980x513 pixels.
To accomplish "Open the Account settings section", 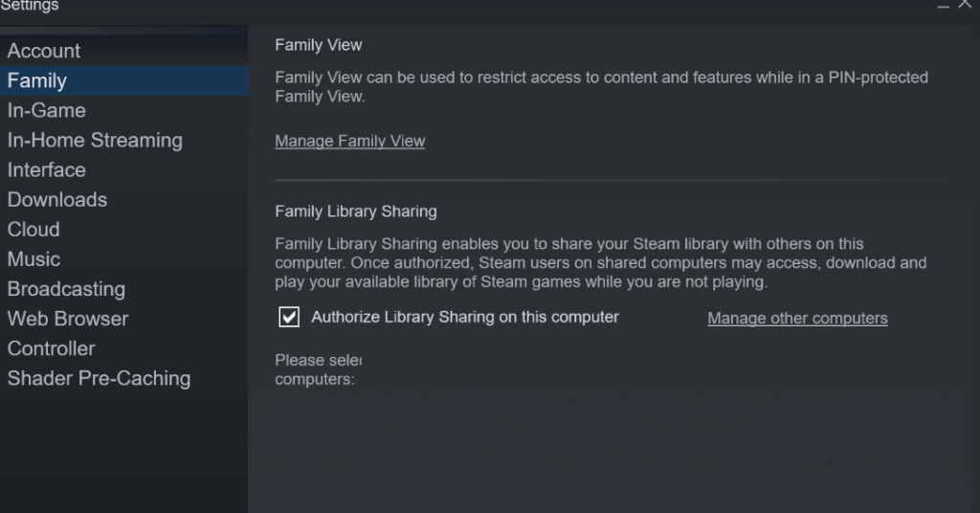I will tap(44, 51).
